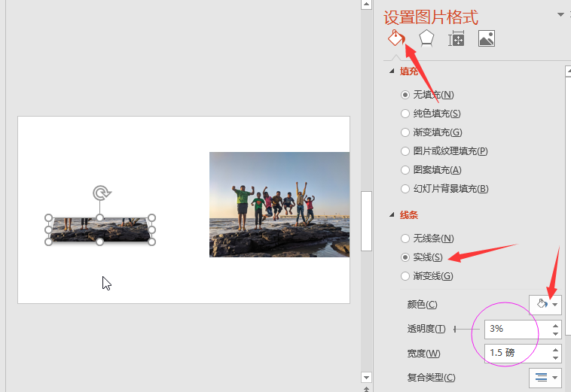Click the slide editor scroll down arrow
571x392 pixels.
click(x=366, y=377)
